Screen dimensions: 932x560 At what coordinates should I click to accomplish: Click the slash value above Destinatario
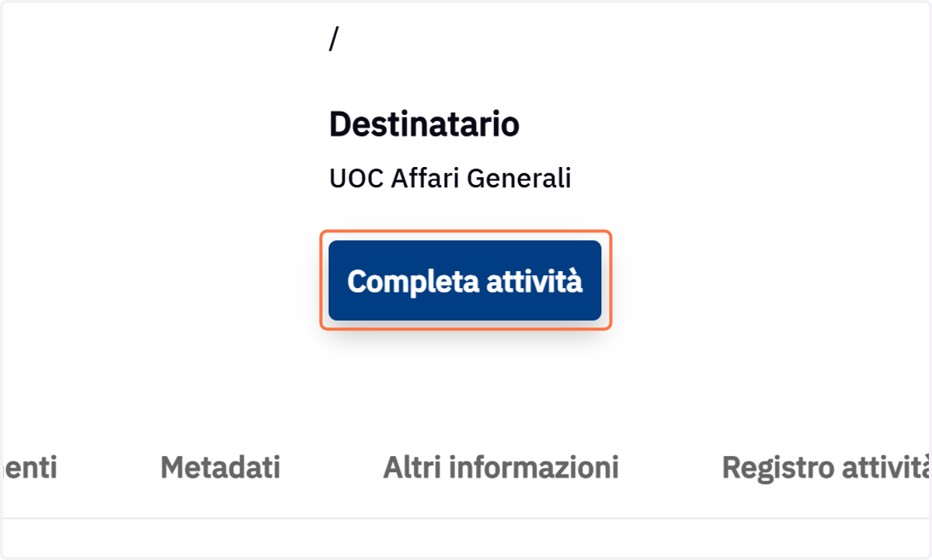tap(333, 39)
